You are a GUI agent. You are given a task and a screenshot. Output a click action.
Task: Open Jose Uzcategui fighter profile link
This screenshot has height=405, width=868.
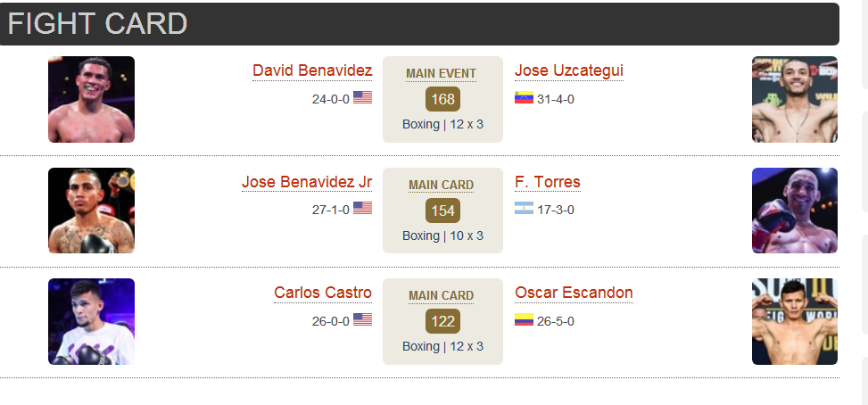(x=569, y=70)
